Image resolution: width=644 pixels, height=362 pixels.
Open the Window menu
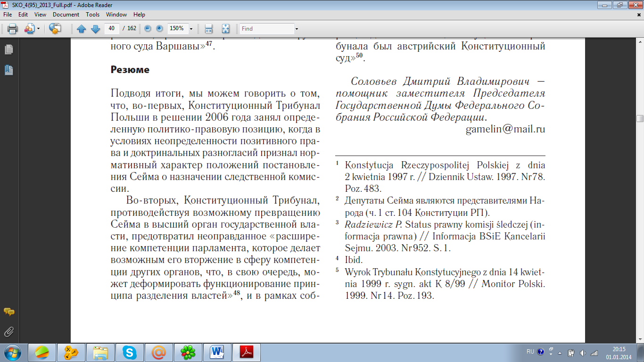(x=116, y=15)
